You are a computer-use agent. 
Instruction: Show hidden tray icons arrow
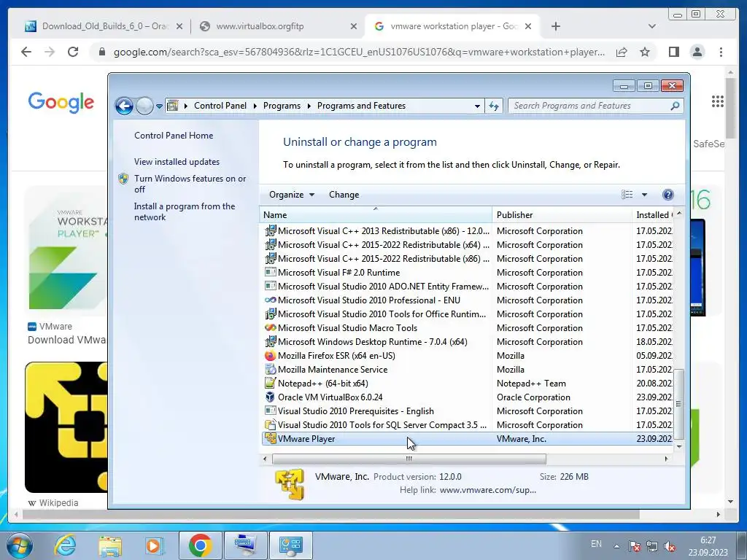coord(616,546)
